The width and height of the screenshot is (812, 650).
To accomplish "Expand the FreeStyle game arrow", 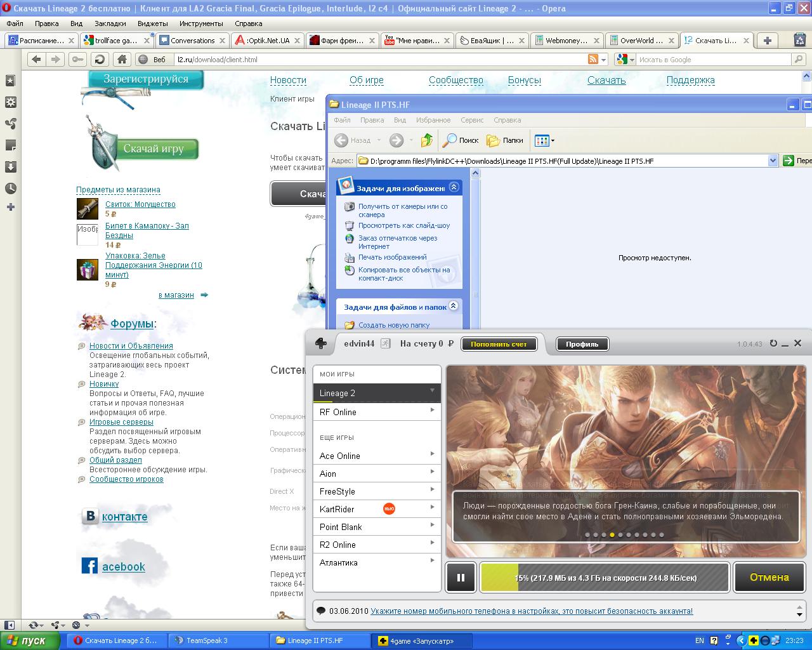I will coord(432,489).
